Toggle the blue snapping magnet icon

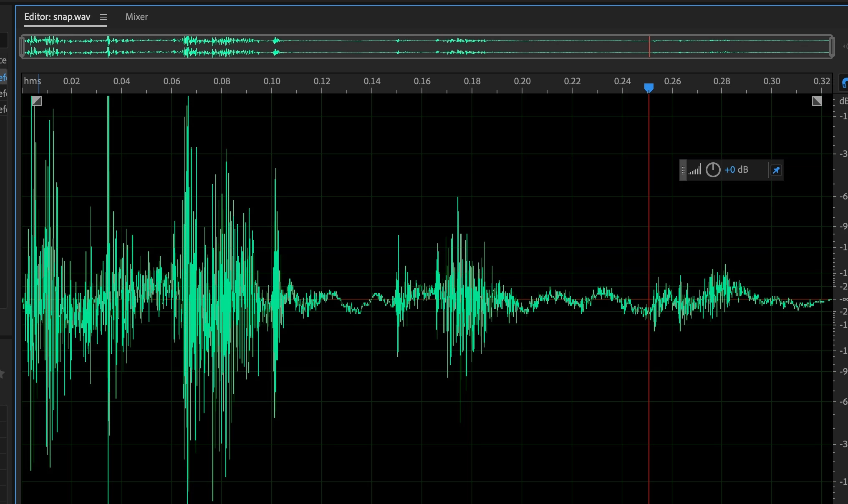[x=844, y=83]
